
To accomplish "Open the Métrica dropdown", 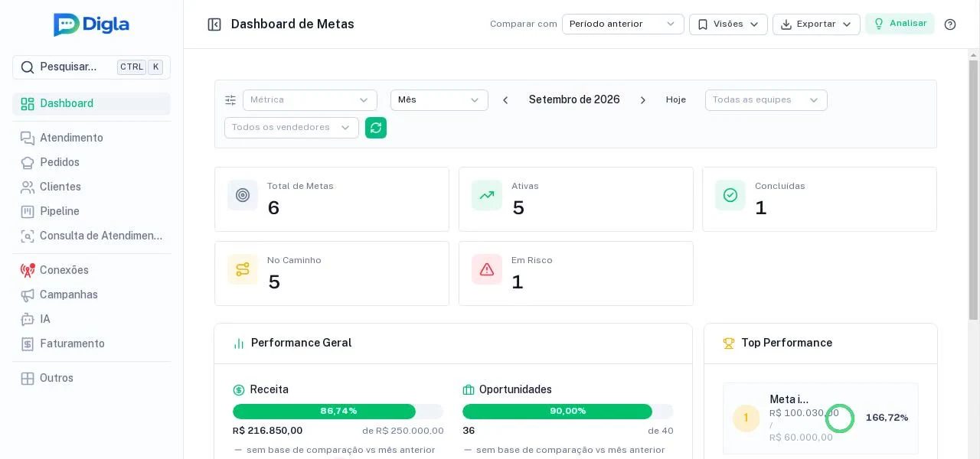I will tap(310, 100).
